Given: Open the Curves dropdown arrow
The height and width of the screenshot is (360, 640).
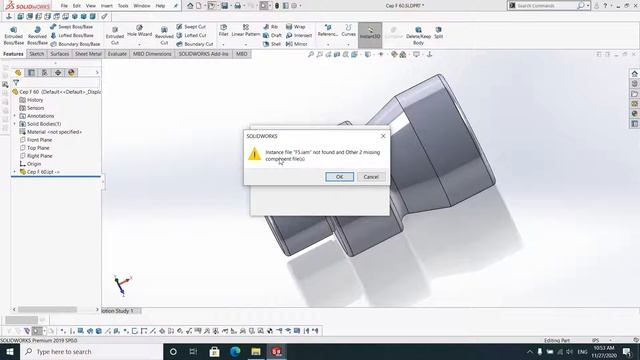Looking at the screenshot, I should (348, 44).
